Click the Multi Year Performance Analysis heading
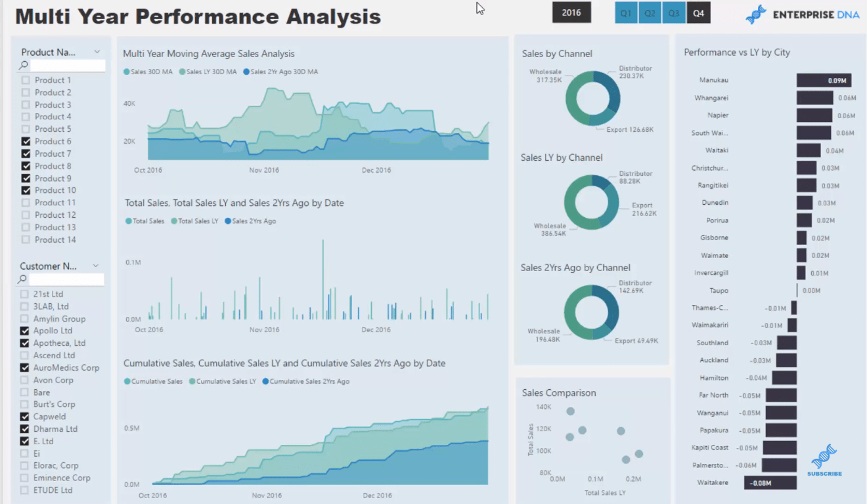Screen dimensions: 867x504 click(x=198, y=16)
